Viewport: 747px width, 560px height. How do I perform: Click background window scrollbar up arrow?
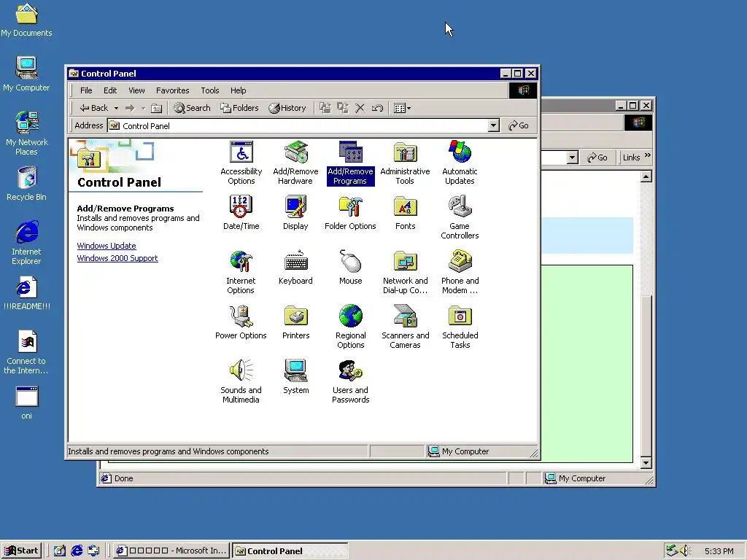(646, 177)
